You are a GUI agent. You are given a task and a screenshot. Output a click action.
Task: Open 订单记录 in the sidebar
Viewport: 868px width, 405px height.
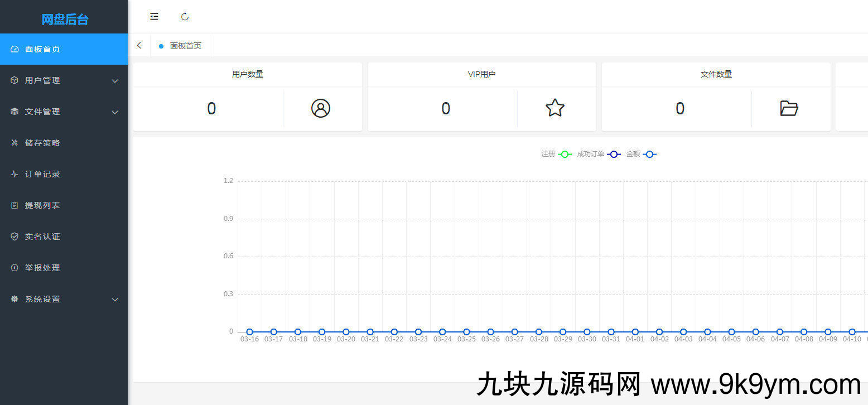point(42,174)
